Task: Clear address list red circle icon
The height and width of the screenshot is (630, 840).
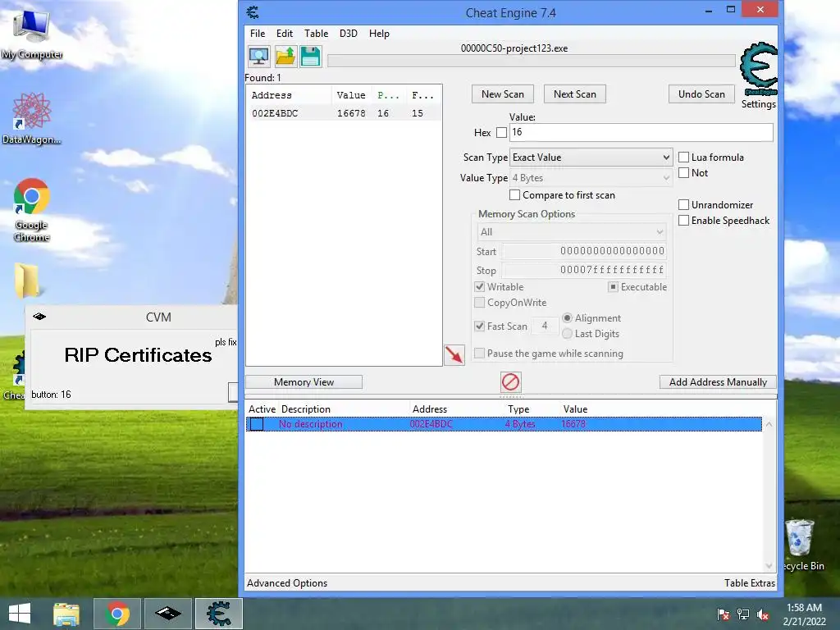Action: pyautogui.click(x=510, y=382)
